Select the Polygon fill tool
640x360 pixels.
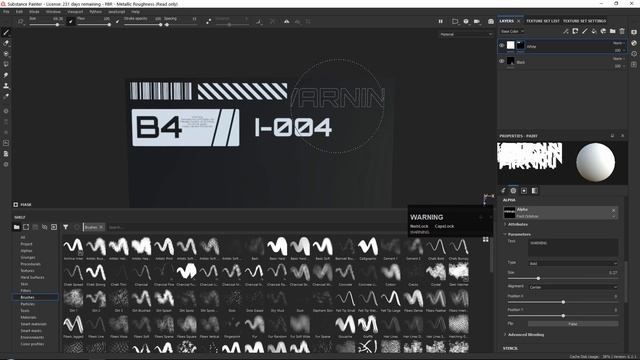6,64
